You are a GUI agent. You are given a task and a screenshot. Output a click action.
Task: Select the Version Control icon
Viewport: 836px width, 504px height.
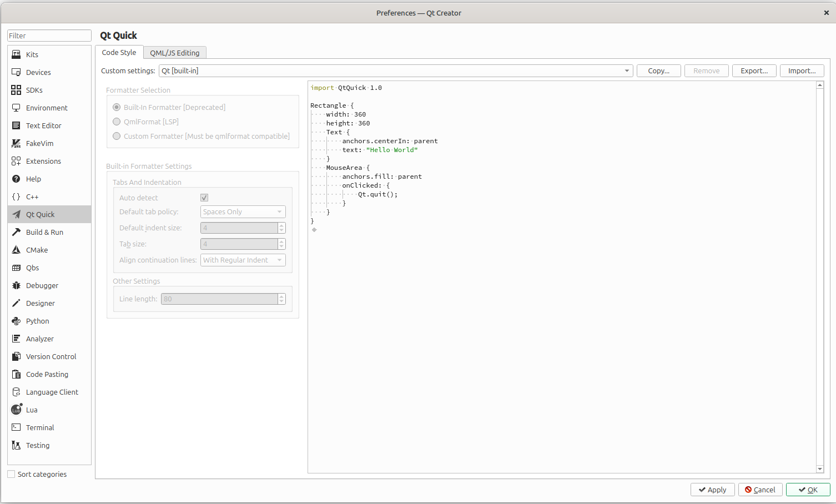[x=16, y=356]
